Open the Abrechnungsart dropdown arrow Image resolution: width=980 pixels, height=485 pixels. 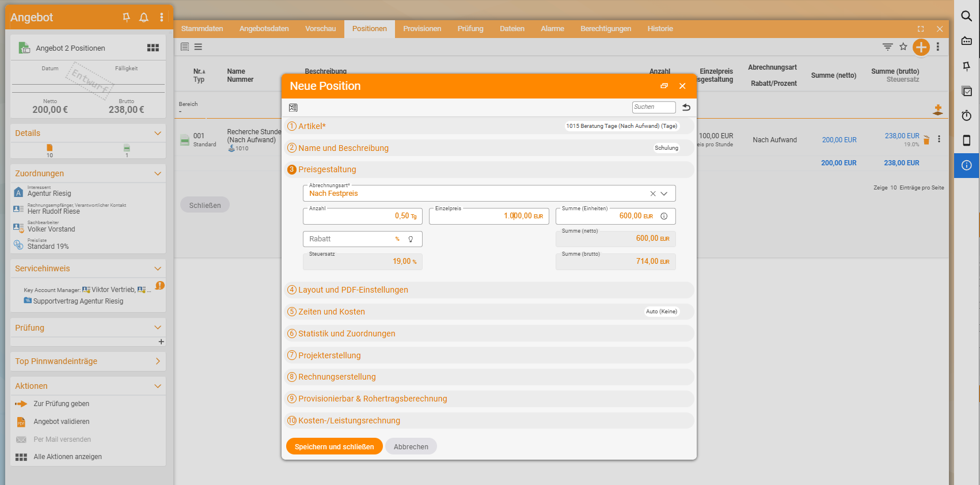[x=664, y=194]
